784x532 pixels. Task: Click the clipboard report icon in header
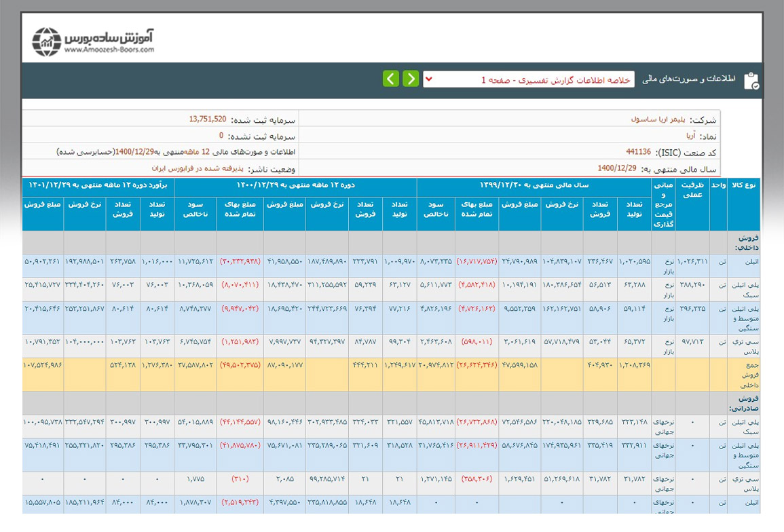750,80
